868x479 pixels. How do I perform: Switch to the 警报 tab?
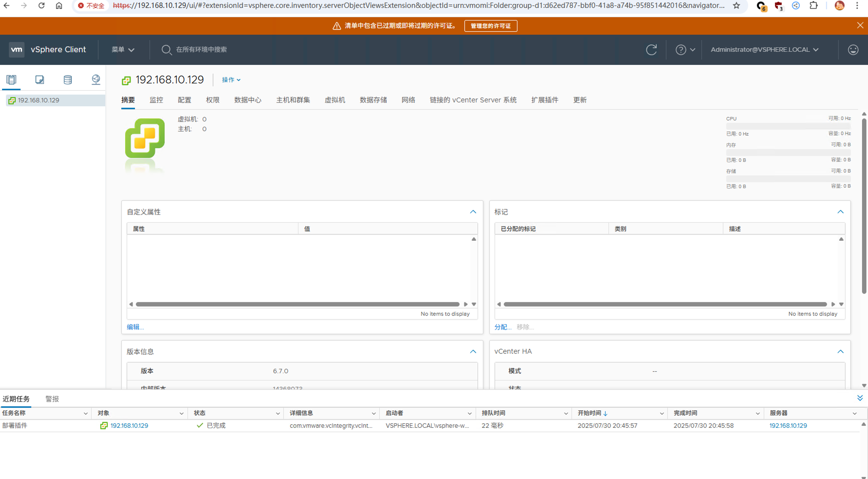(52, 399)
